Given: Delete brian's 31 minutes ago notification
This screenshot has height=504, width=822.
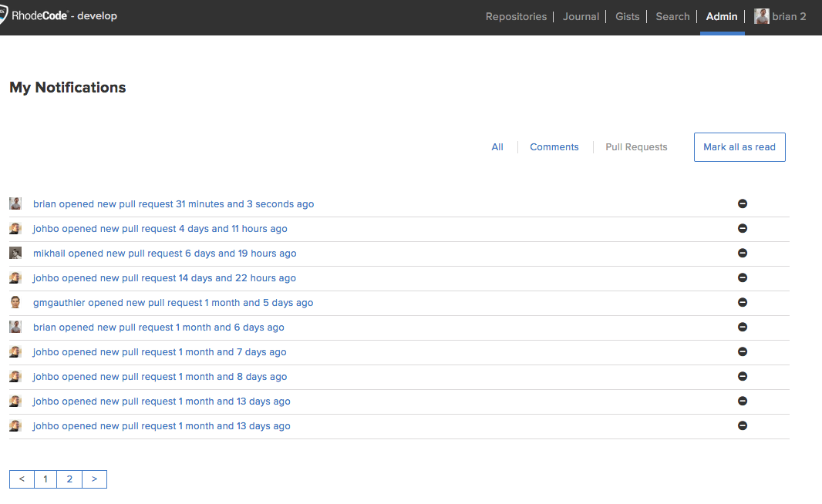Looking at the screenshot, I should pyautogui.click(x=743, y=203).
